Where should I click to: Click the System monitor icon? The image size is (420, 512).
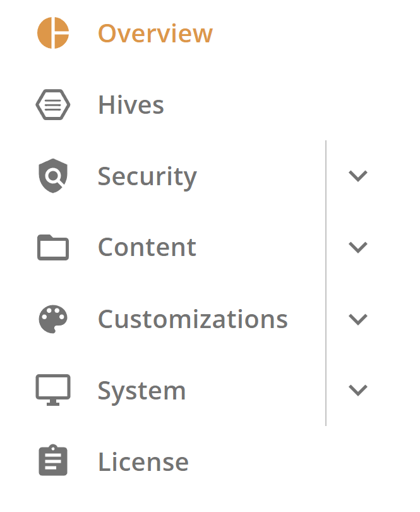click(53, 390)
